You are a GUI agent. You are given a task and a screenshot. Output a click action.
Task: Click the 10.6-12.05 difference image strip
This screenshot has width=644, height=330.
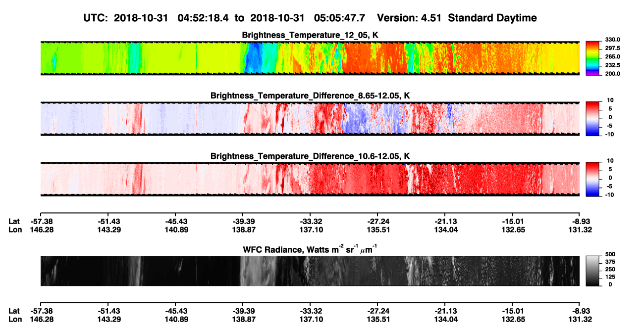pyautogui.click(x=310, y=180)
